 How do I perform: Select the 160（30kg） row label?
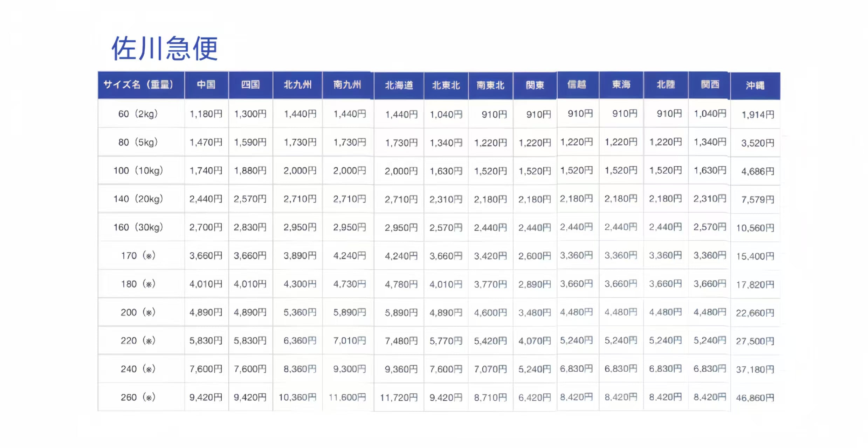tap(138, 227)
